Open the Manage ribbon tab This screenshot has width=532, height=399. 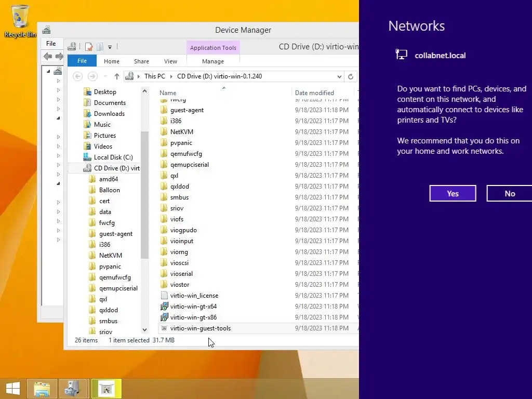(x=213, y=61)
